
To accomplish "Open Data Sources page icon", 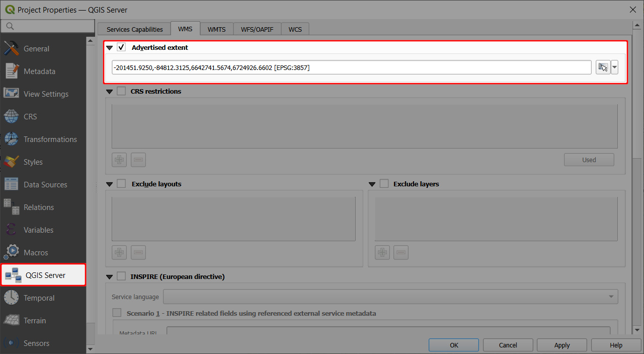I will [x=11, y=184].
